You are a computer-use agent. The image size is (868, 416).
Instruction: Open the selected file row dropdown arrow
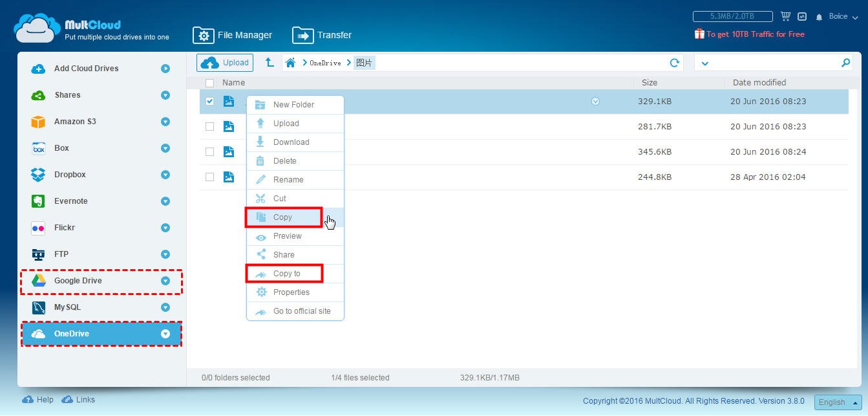(x=595, y=101)
